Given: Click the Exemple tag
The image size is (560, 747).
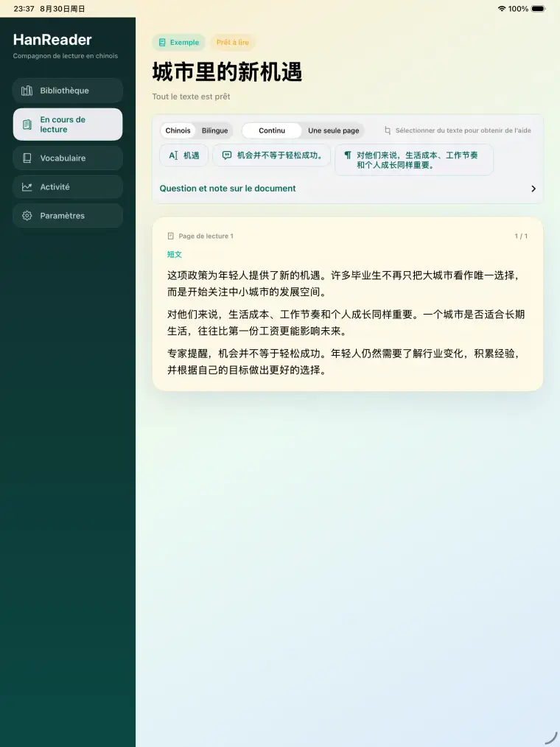Looking at the screenshot, I should click(x=179, y=43).
